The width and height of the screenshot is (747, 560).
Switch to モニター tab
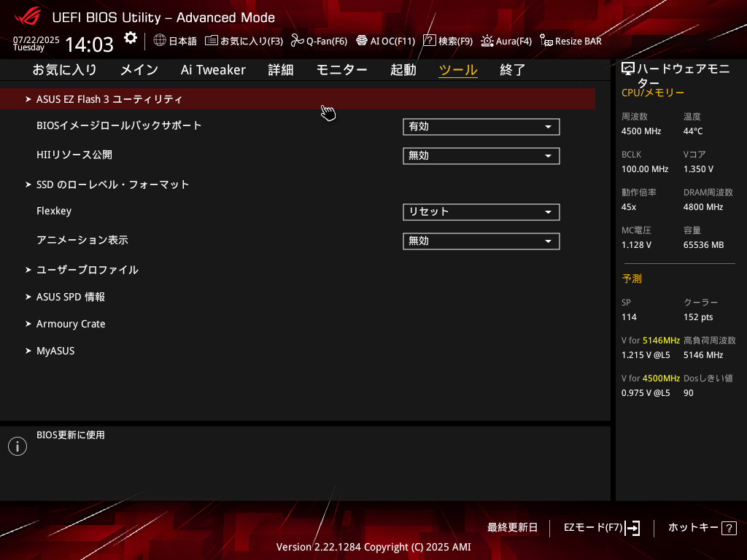[x=341, y=70]
